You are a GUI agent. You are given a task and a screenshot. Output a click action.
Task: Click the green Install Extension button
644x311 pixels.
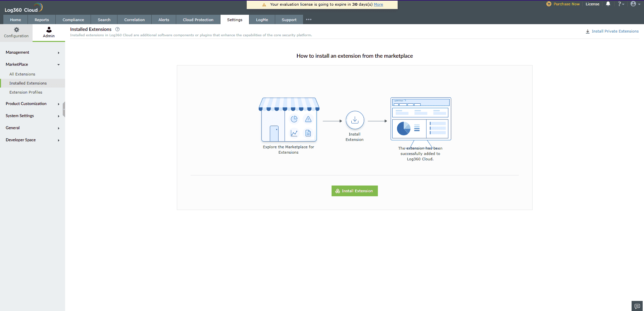click(x=355, y=191)
